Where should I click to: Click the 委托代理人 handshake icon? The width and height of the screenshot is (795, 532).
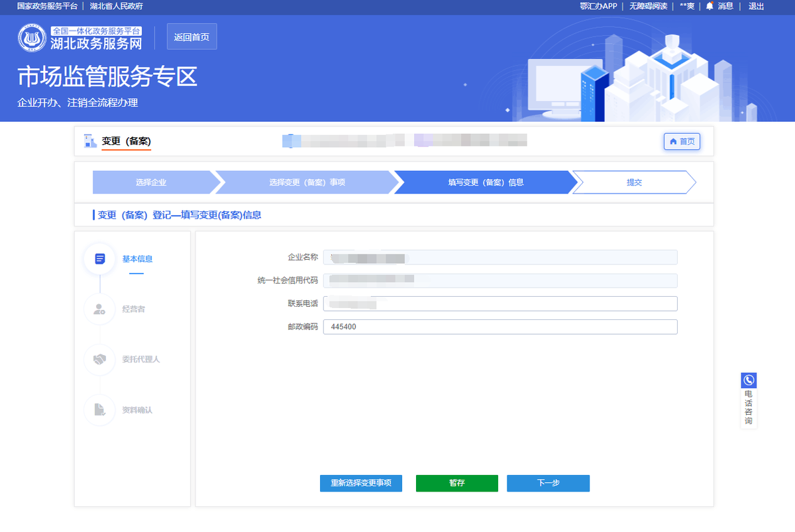tap(100, 359)
